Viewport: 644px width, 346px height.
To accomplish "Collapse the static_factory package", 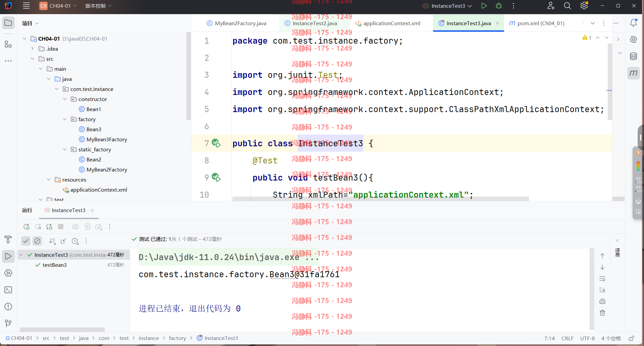I will point(65,149).
